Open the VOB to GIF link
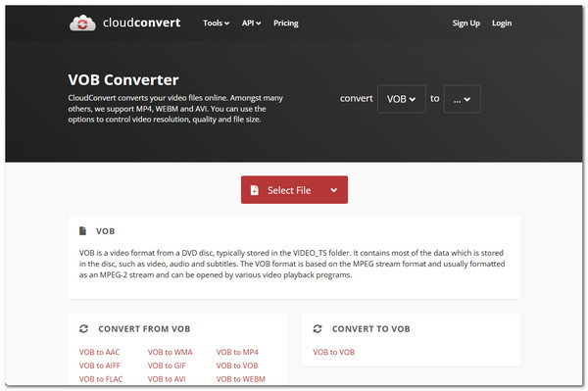 click(x=167, y=366)
